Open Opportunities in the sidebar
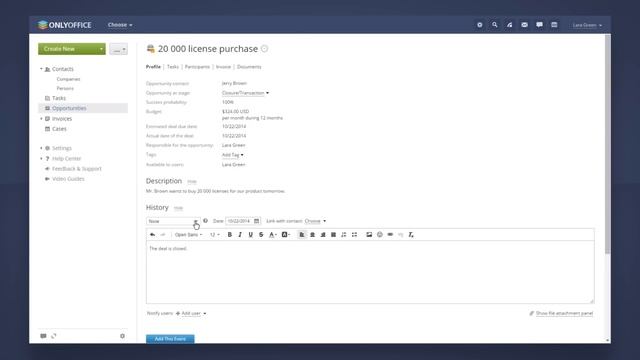Viewport: 640px width, 360px height. [83, 108]
